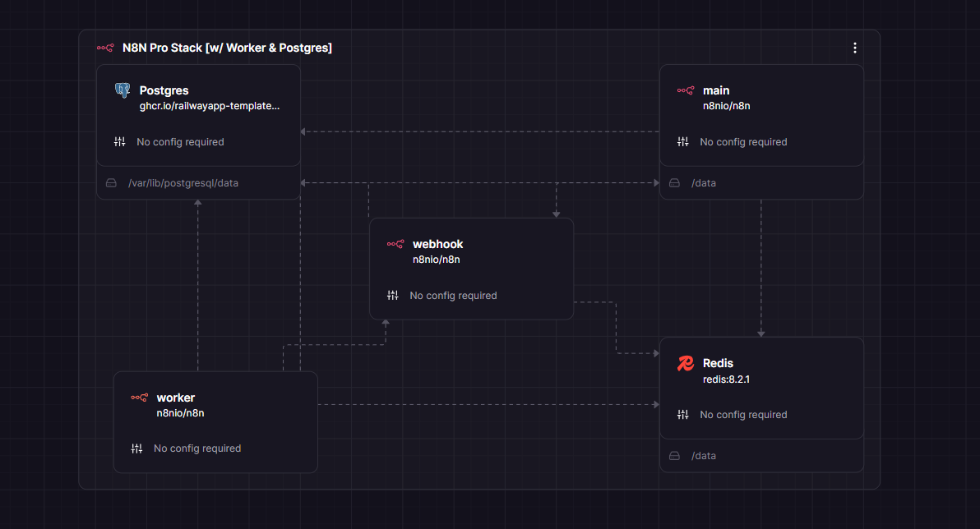This screenshot has height=529, width=980.
Task: Click the n8n icon on the main card
Action: pos(686,90)
